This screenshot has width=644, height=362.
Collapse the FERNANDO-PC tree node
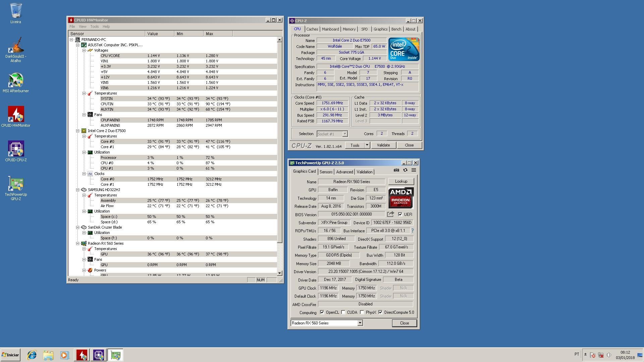coord(71,40)
